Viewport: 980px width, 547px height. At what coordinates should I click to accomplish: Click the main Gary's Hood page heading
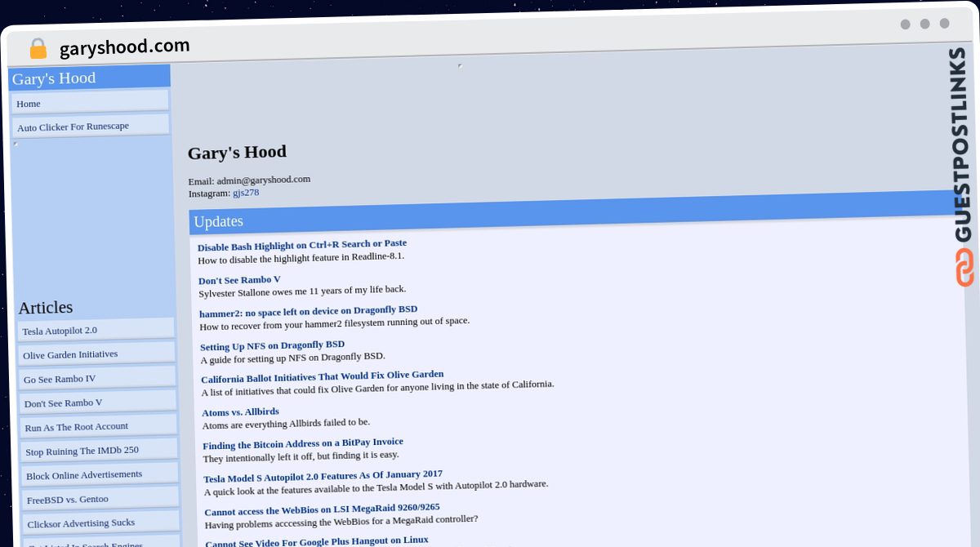(x=237, y=152)
